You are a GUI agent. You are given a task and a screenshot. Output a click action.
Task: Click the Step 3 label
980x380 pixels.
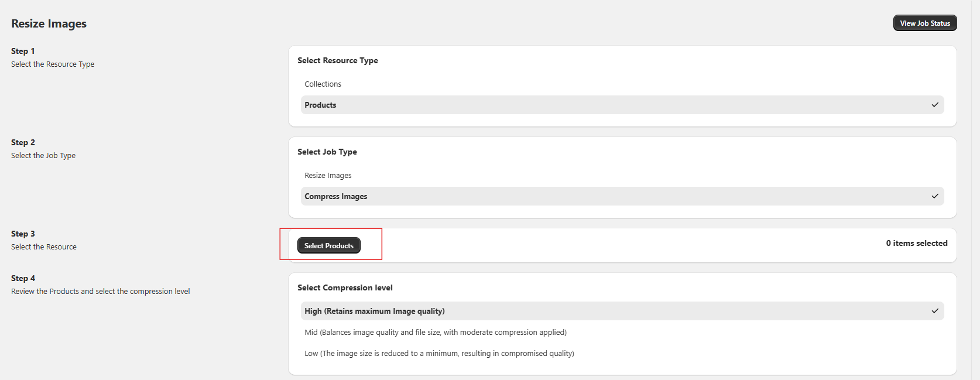23,234
